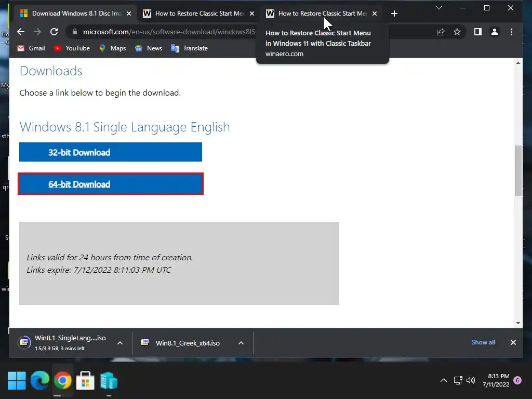Screen dimensions: 532x399
Task: Click the vertical scrollbar thumb
Action: [x=518, y=170]
